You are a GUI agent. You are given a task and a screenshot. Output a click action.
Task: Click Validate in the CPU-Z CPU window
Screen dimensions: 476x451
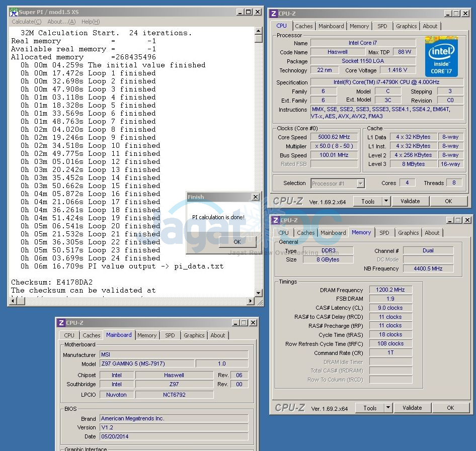tap(410, 201)
